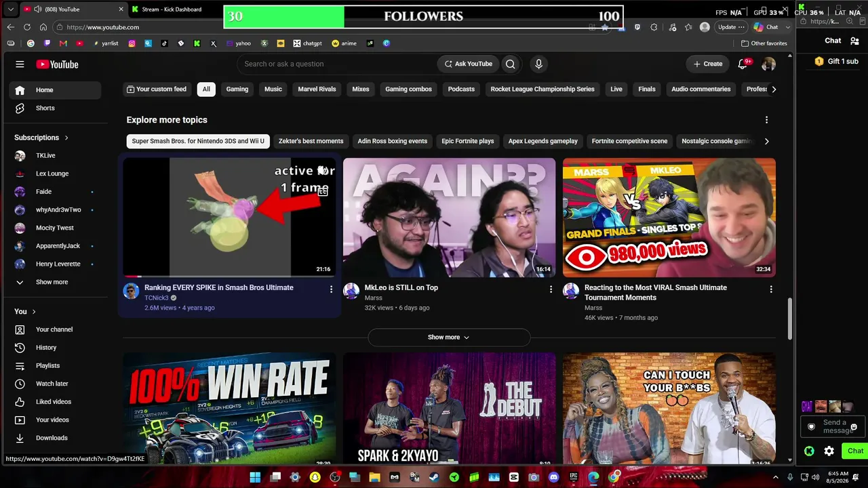Focus the YouTube search input field

pyautogui.click(x=337, y=64)
